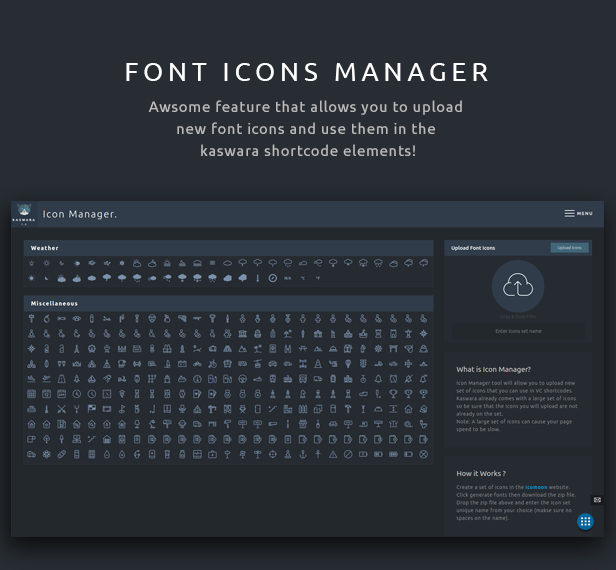Viewport: 616px width, 570px height.
Task: Click the Kaswara logo in the header
Action: pyautogui.click(x=24, y=214)
